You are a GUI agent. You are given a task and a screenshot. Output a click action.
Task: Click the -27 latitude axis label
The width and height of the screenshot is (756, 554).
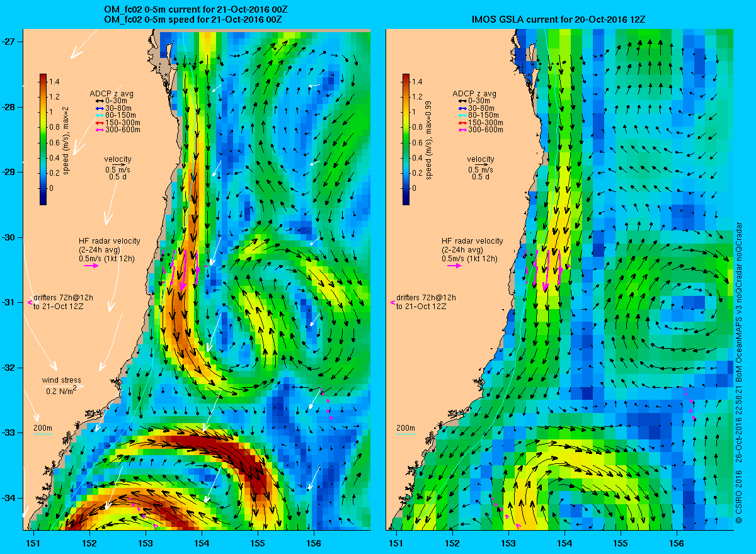pyautogui.click(x=8, y=42)
